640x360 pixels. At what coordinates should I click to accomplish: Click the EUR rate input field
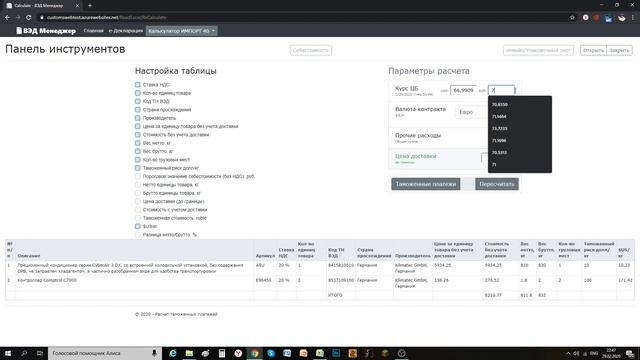point(502,90)
